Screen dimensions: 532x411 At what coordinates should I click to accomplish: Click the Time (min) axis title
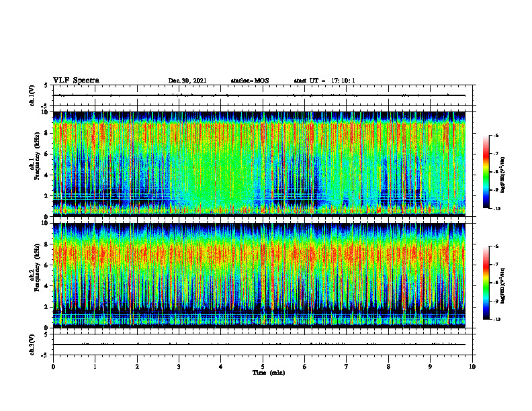pyautogui.click(x=269, y=373)
